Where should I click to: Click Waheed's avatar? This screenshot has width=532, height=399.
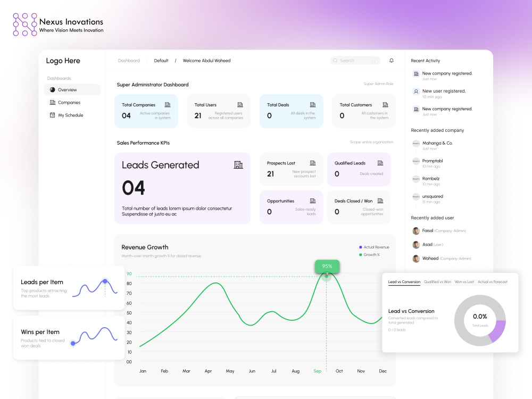pyautogui.click(x=416, y=259)
